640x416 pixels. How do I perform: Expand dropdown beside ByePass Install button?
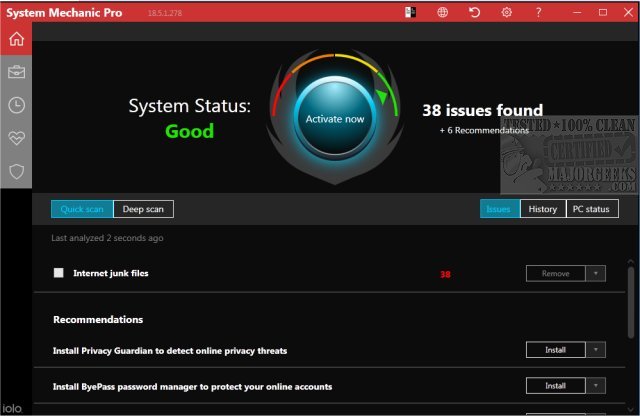(596, 386)
